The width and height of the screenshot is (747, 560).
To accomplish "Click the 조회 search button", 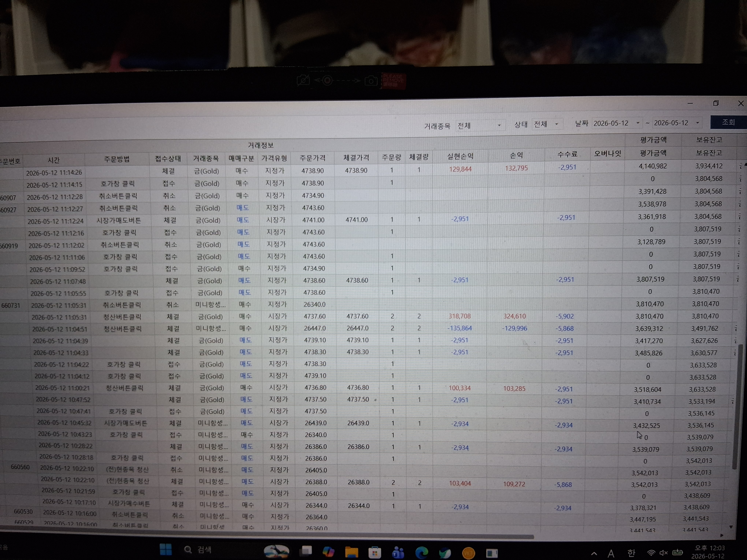I will 728,122.
